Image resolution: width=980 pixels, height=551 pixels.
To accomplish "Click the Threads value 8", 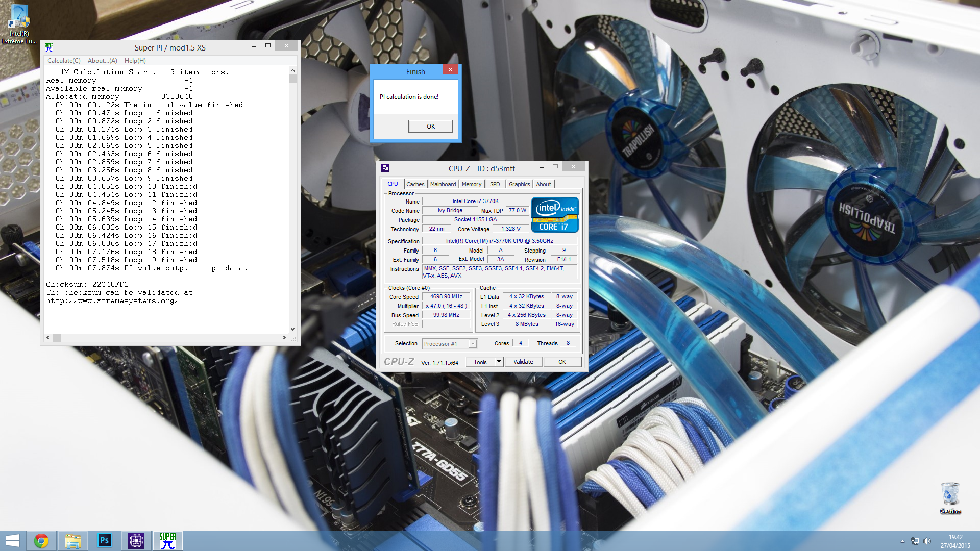I will (568, 343).
